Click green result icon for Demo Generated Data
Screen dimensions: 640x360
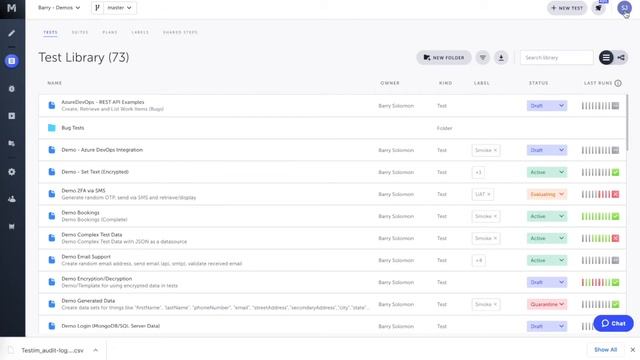(x=616, y=304)
